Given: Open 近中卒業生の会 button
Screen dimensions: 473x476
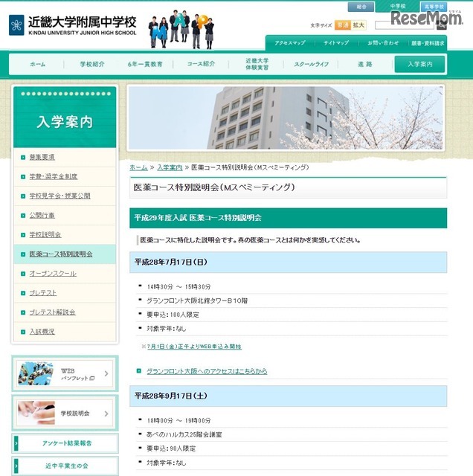Looking at the screenshot, I should tap(65, 466).
